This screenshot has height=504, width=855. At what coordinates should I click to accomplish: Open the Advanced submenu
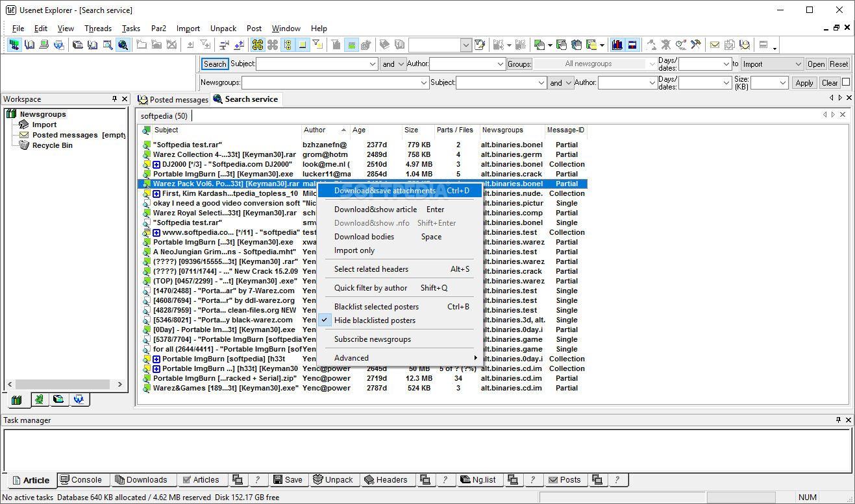click(x=400, y=358)
